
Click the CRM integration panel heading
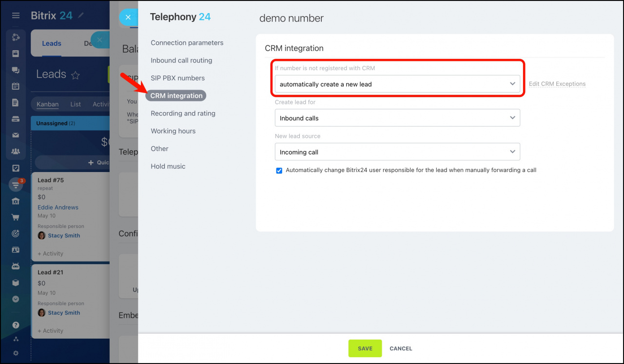(x=294, y=48)
